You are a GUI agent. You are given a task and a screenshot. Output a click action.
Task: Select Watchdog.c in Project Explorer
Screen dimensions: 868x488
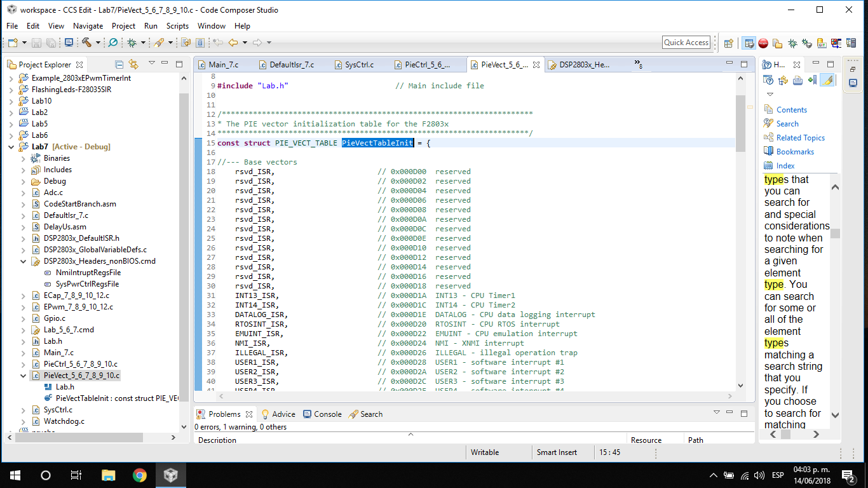click(64, 421)
